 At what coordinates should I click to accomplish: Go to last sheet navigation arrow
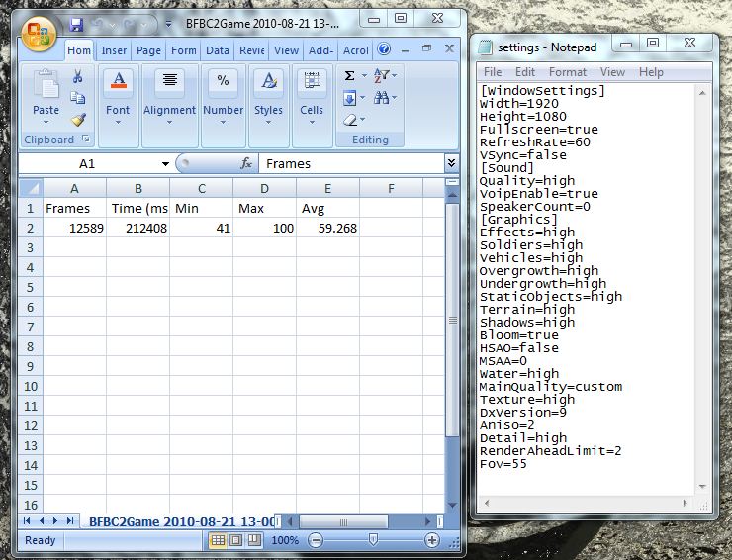pos(70,521)
